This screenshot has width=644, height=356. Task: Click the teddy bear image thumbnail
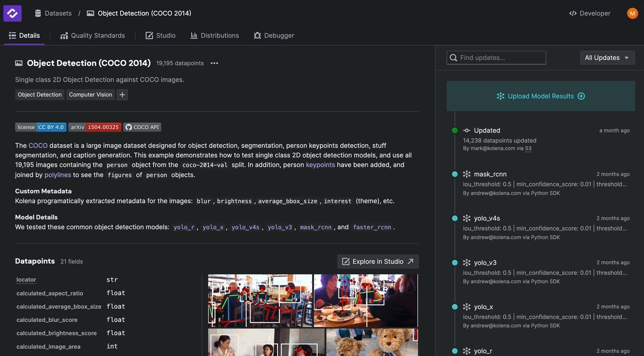click(x=371, y=342)
